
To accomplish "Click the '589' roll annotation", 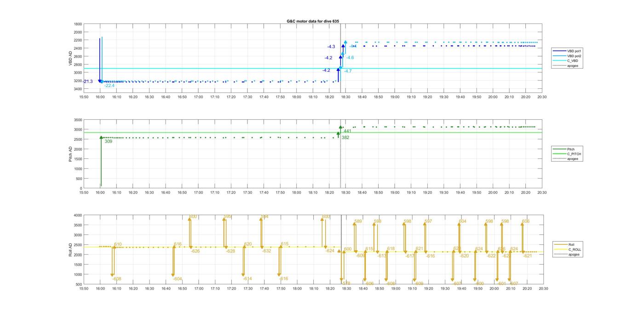I will tap(358, 221).
